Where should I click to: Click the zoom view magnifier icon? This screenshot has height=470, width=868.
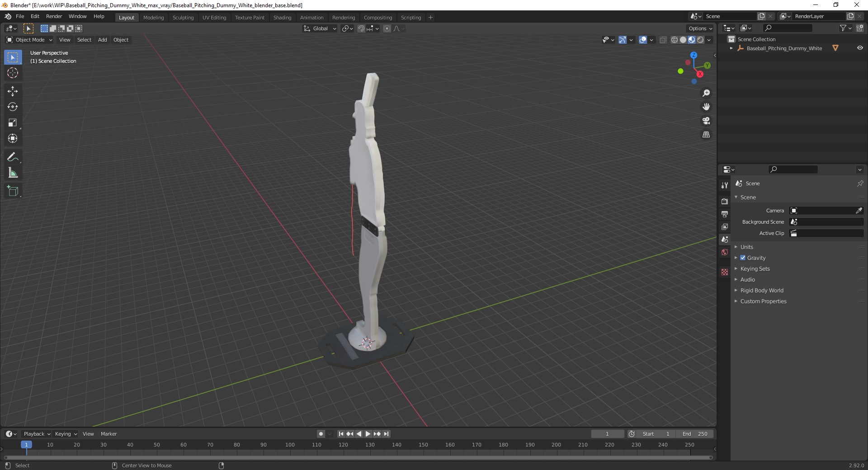click(x=706, y=93)
